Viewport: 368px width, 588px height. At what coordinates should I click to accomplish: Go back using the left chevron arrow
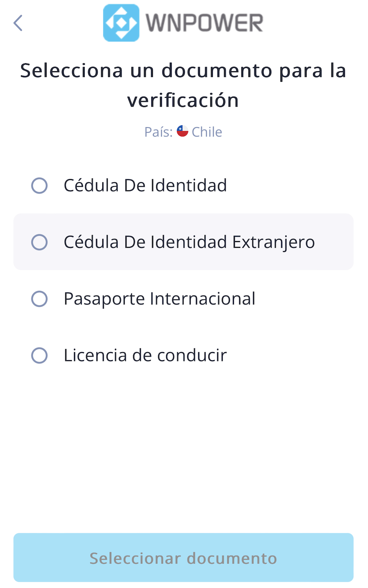coord(18,23)
